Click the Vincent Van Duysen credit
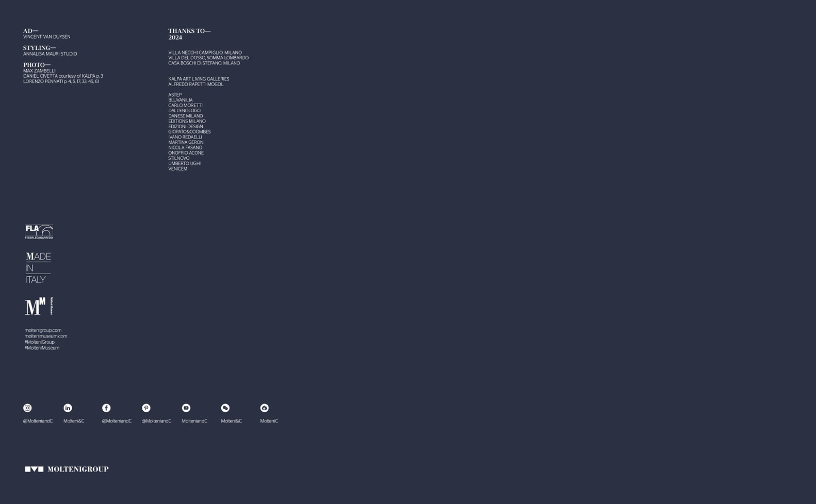Viewport: 816px width, 504px height. tap(46, 37)
